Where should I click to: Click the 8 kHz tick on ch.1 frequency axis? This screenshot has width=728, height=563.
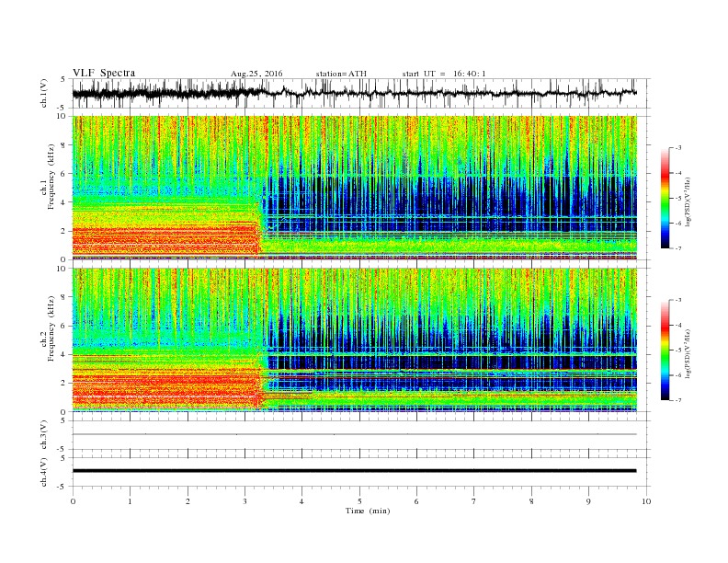(x=64, y=145)
